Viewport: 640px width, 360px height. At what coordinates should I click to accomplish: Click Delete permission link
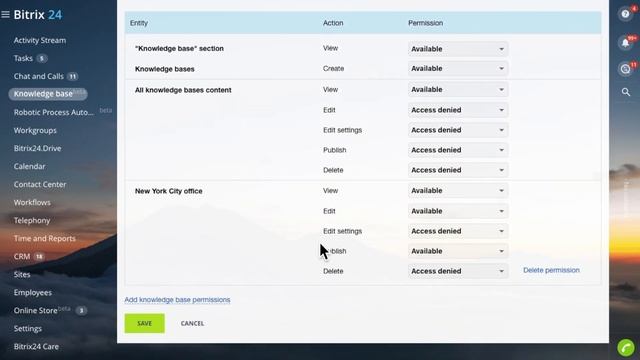pyautogui.click(x=551, y=270)
